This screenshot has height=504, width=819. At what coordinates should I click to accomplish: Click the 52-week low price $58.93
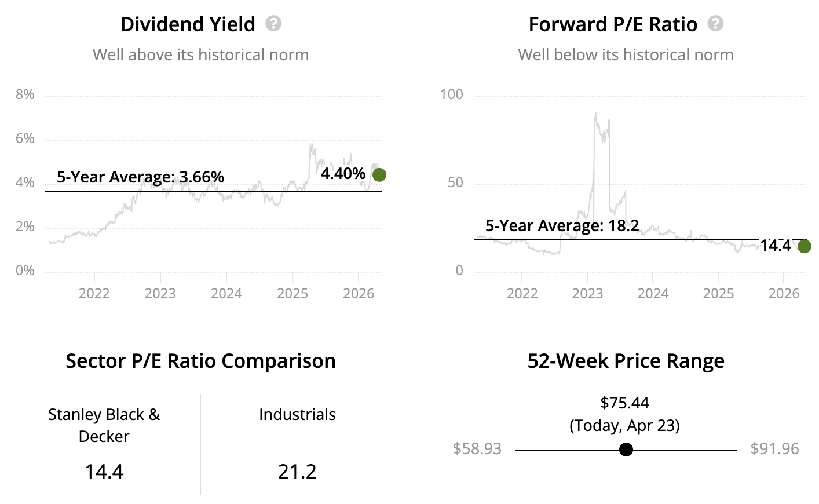pyautogui.click(x=477, y=449)
